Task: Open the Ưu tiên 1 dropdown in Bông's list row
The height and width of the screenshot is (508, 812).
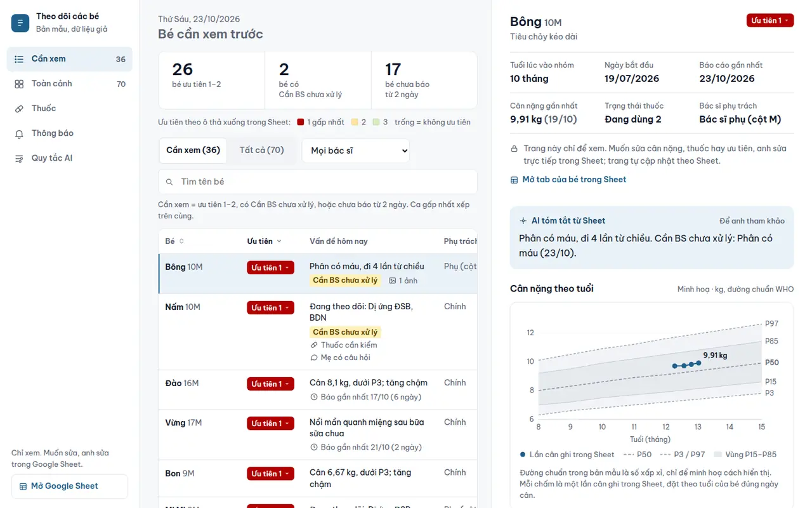Action: [270, 268]
